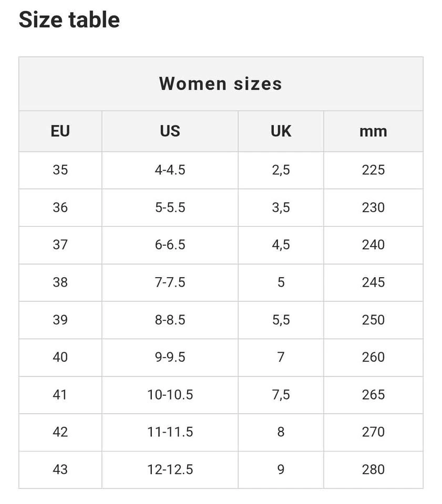Select the "Women sizes" table title
This screenshot has height=504, width=442.
click(221, 83)
